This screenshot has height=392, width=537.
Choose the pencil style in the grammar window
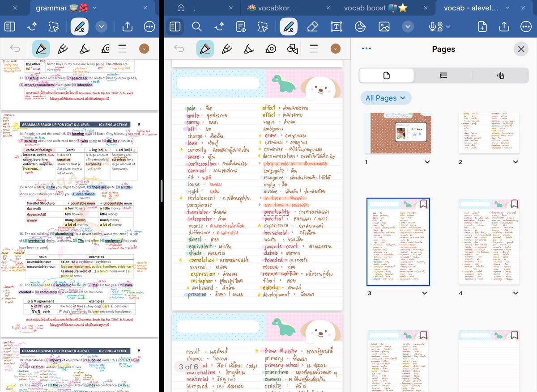click(63, 49)
